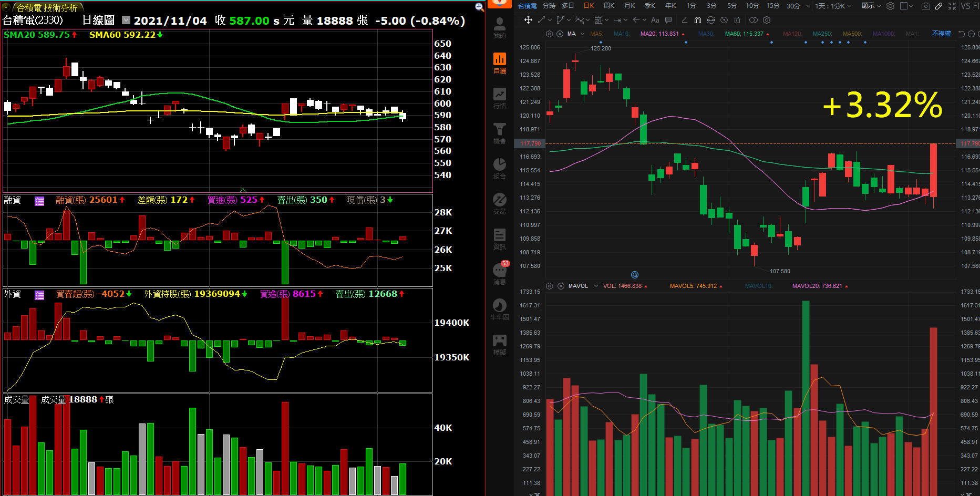980x496 pixels.
Task: Open chart settings gear next to 顯示
Action: coord(890,6)
